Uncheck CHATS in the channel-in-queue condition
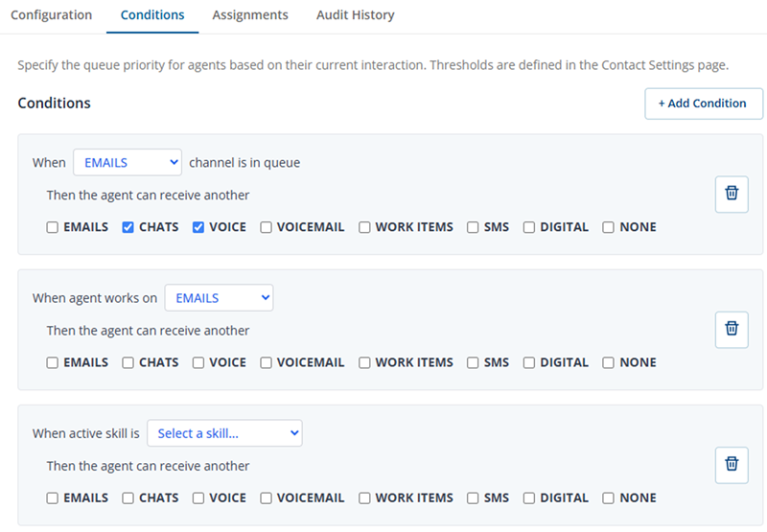This screenshot has width=767, height=532. pyautogui.click(x=128, y=228)
